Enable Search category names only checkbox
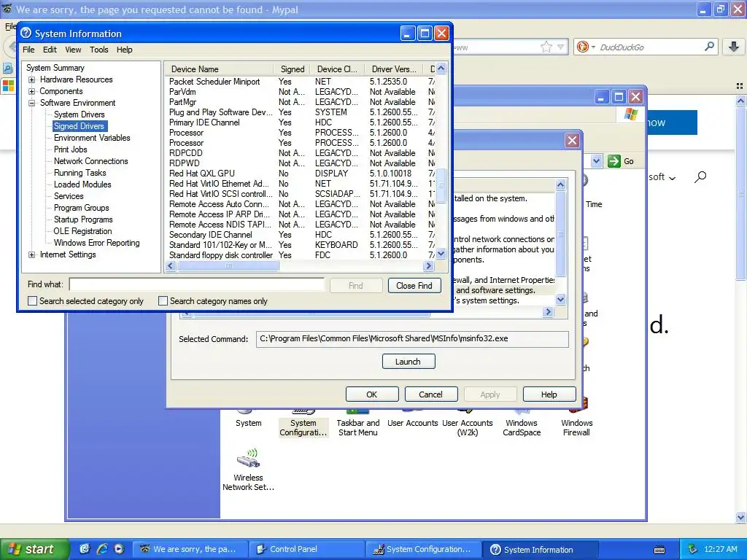The height and width of the screenshot is (560, 747). [x=163, y=301]
